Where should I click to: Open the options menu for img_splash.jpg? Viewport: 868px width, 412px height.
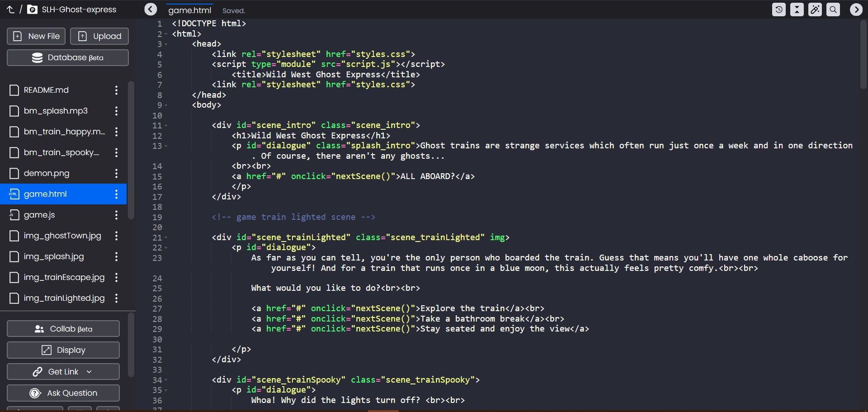click(x=116, y=256)
